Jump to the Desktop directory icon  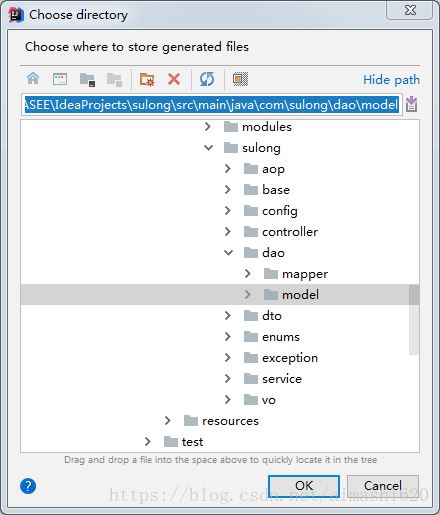(60, 79)
